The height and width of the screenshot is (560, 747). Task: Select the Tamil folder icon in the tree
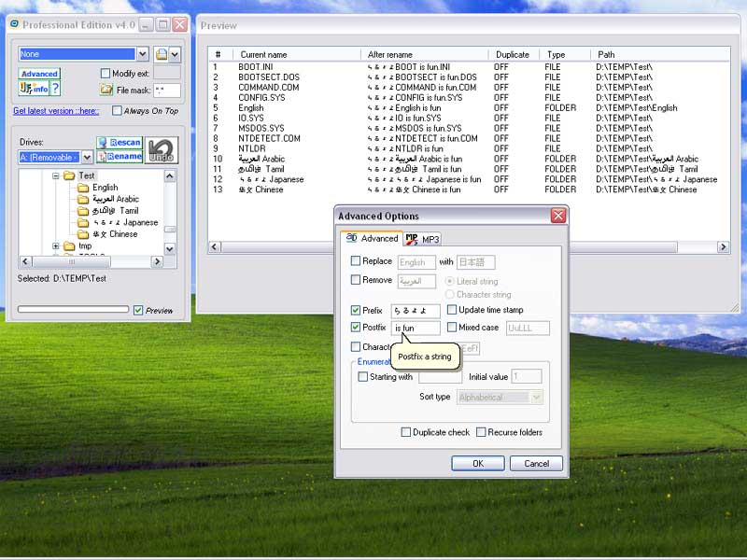pyautogui.click(x=83, y=211)
